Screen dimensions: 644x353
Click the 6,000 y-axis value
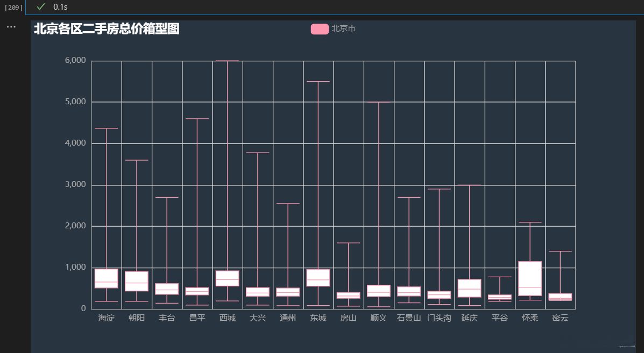click(75, 60)
